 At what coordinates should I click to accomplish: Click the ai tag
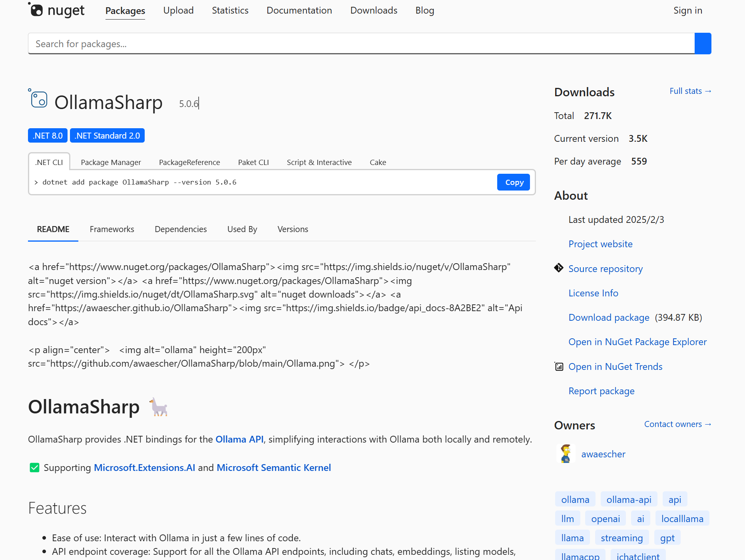tap(641, 518)
